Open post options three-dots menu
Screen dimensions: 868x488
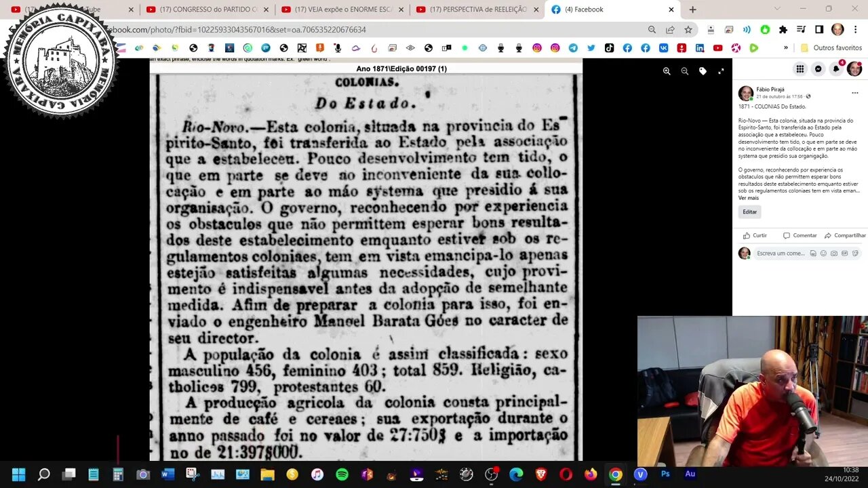coord(854,93)
